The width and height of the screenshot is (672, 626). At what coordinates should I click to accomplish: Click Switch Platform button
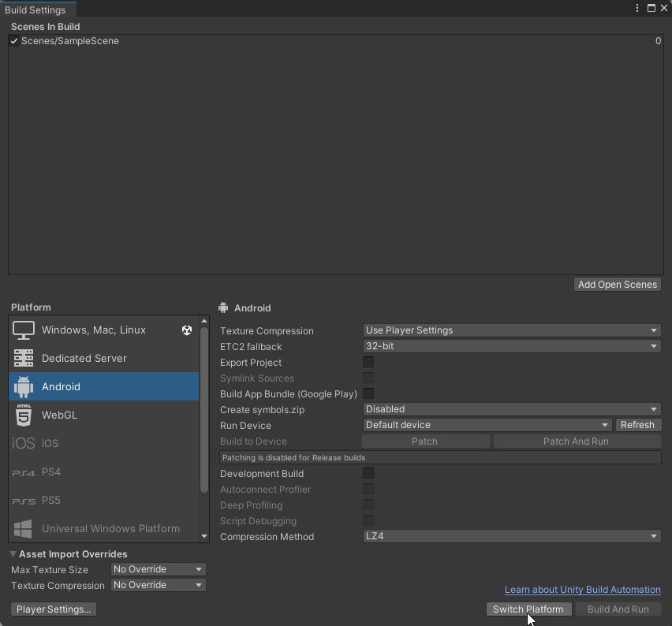(529, 609)
